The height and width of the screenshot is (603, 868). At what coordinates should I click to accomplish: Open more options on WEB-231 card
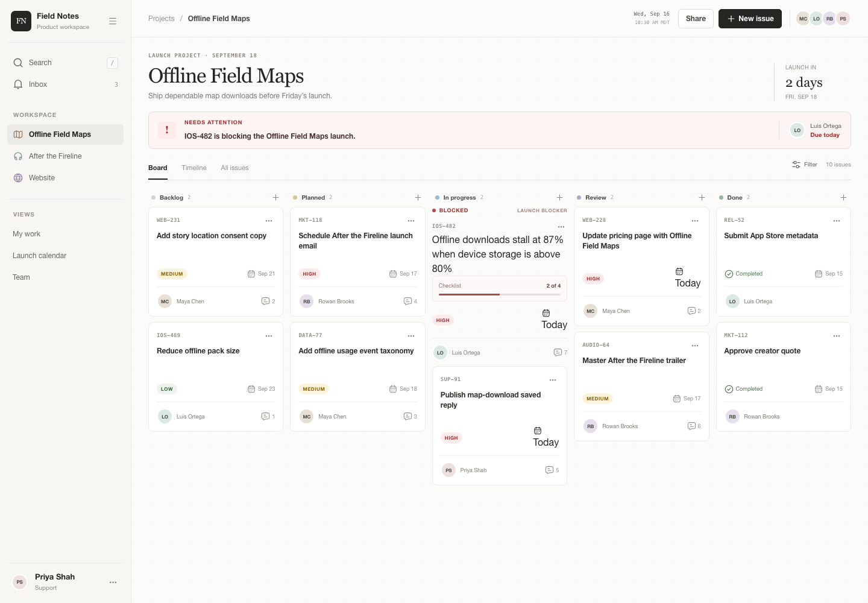[269, 221]
